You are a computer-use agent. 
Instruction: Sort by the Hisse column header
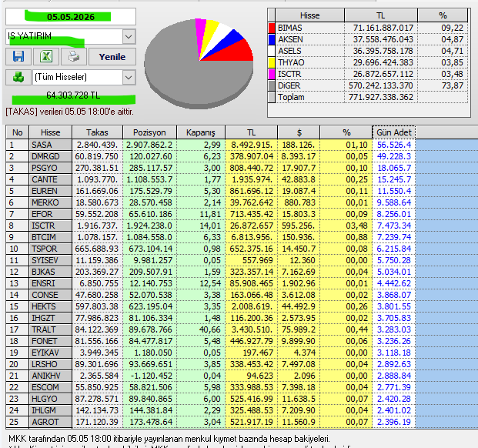point(51,132)
